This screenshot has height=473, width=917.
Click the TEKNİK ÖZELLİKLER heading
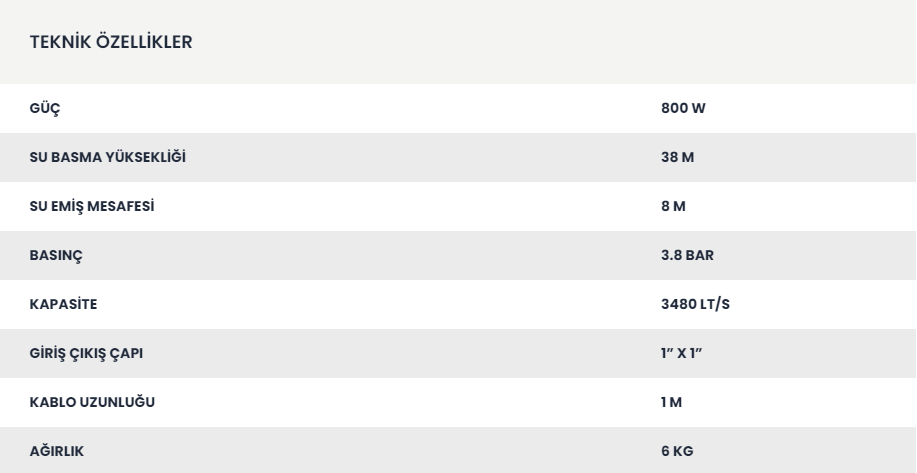[x=111, y=42]
